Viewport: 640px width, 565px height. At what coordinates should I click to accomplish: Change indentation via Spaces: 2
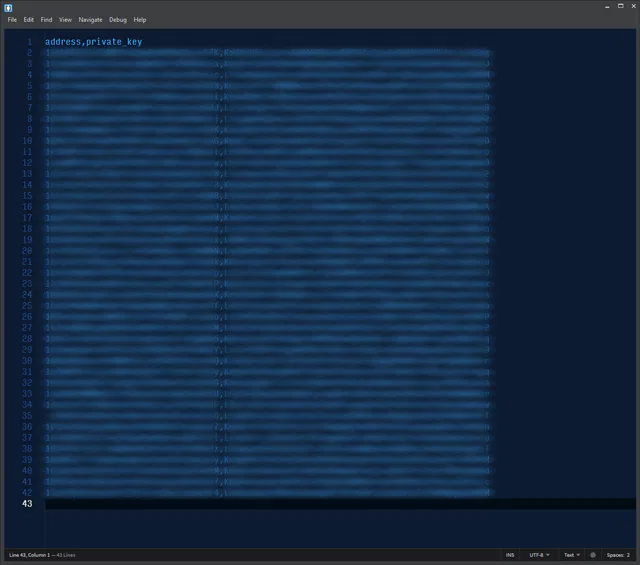point(617,555)
